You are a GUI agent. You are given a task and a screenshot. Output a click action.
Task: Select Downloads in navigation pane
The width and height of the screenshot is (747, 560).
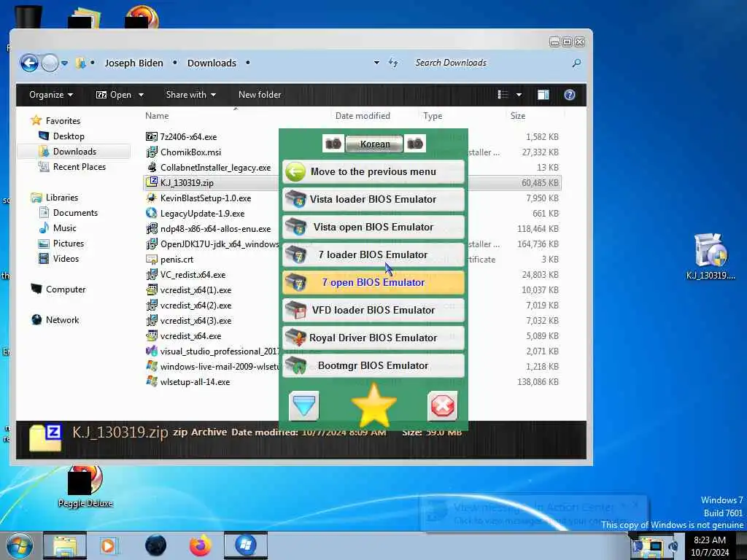(x=74, y=152)
